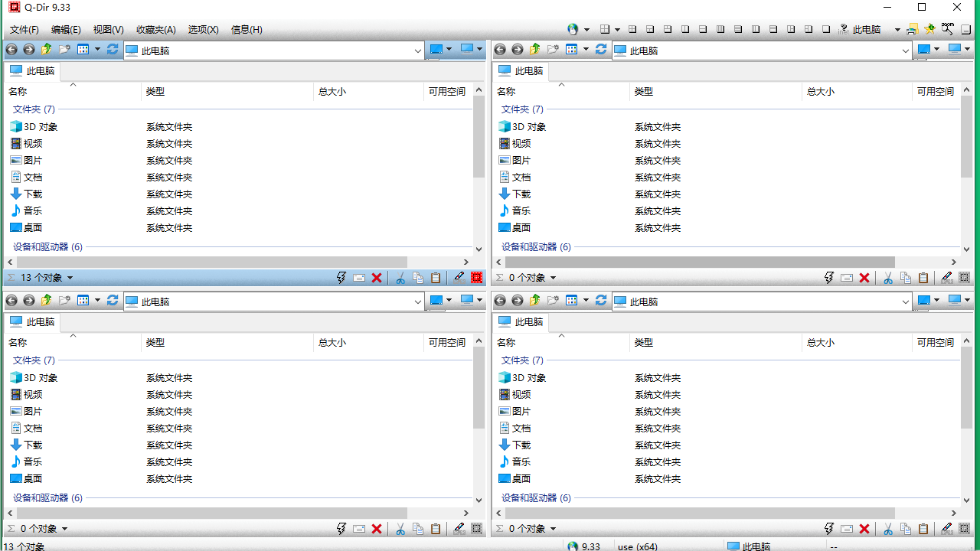The width and height of the screenshot is (980, 551).
Task: Click the paste clipboard icon in the bottom-left pane
Action: tap(436, 529)
